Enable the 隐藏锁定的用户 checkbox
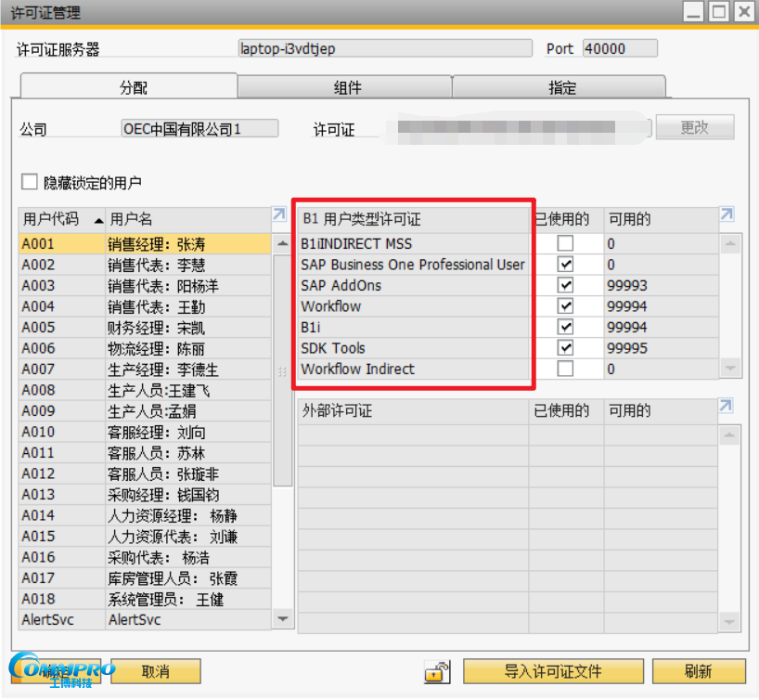Image resolution: width=759 pixels, height=700 pixels. click(x=30, y=182)
